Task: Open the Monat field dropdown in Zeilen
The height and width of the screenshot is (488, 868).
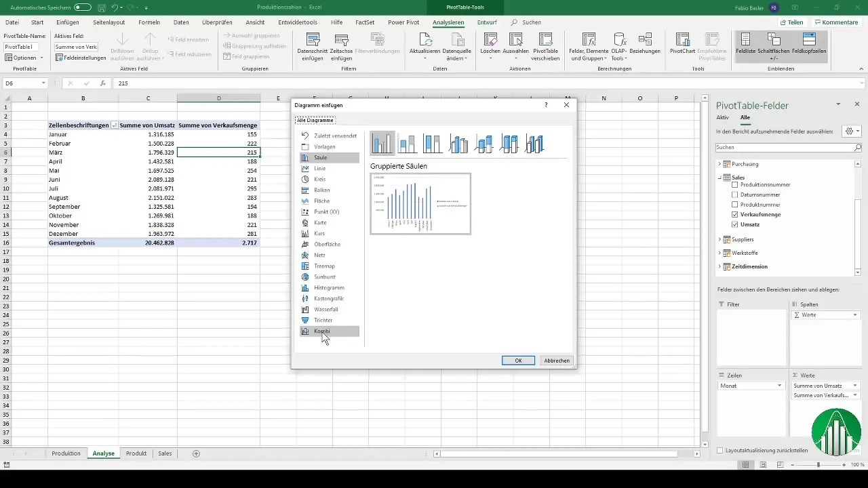Action: tap(781, 386)
